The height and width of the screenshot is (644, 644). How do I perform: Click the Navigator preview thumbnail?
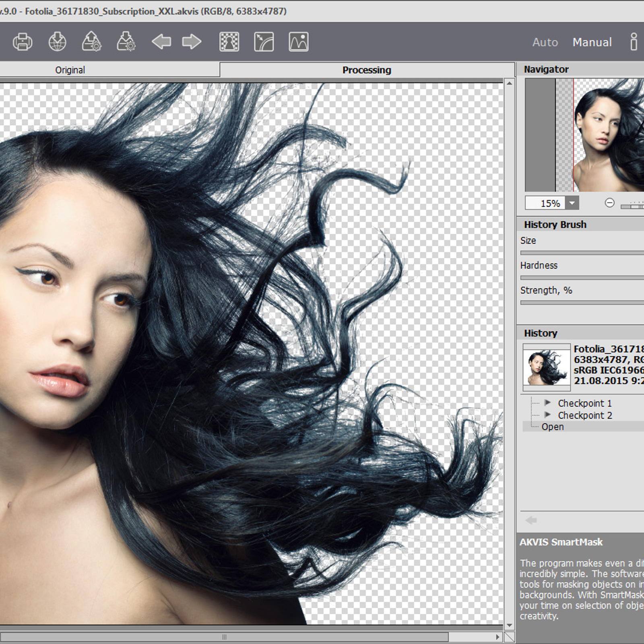(584, 135)
